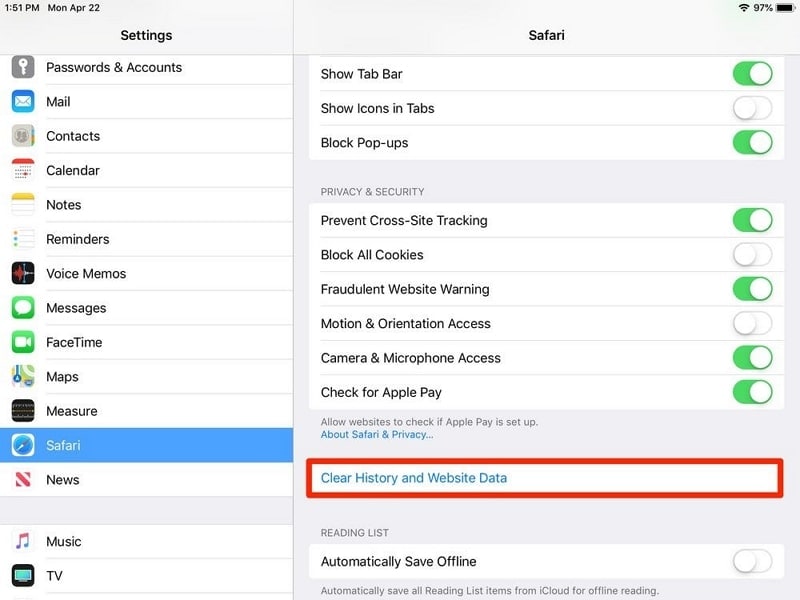Viewport: 800px width, 600px height.
Task: Tap the Maps app icon
Action: point(23,377)
